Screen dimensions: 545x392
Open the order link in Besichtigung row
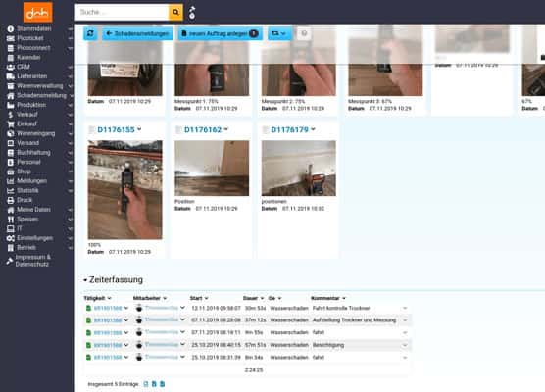[x=108, y=345]
